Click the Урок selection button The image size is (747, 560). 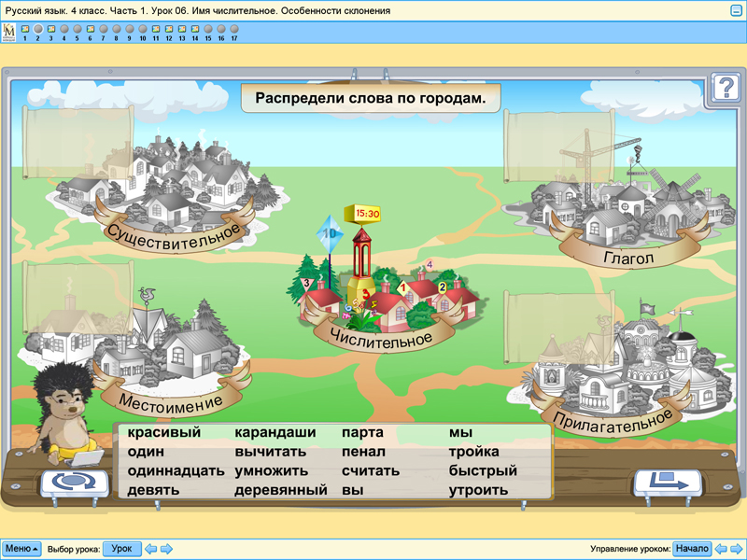tap(123, 549)
